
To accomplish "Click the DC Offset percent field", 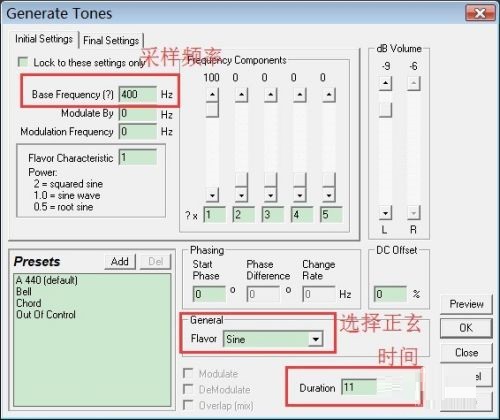I will pos(390,294).
